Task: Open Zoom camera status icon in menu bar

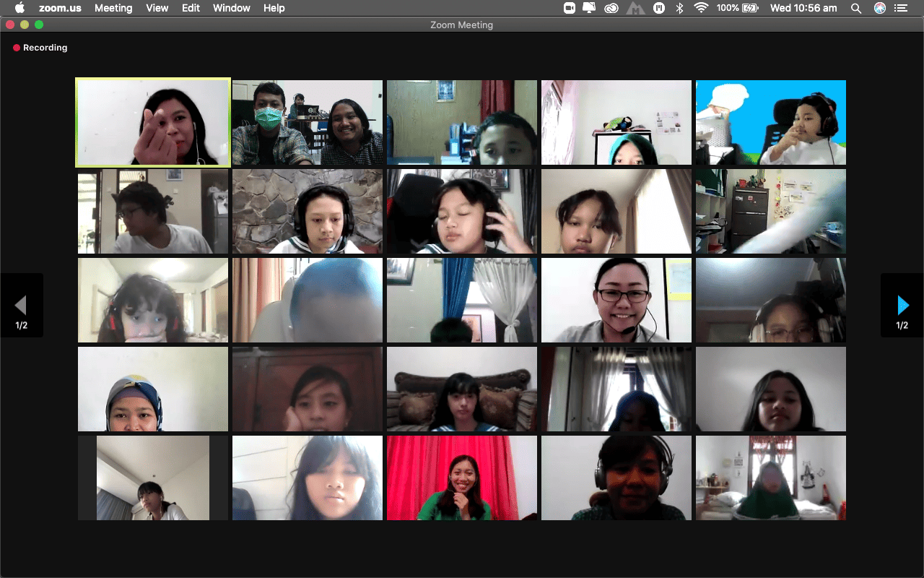Action: (x=570, y=8)
